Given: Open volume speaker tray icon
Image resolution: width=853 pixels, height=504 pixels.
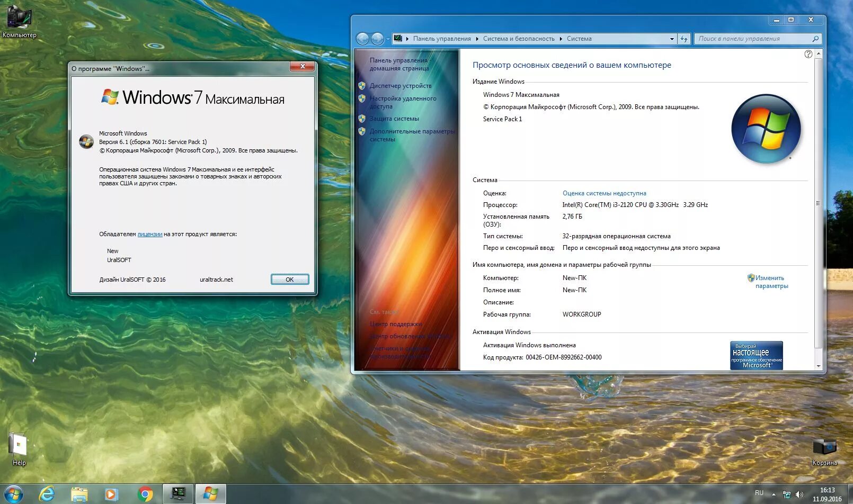Looking at the screenshot, I should click(799, 494).
